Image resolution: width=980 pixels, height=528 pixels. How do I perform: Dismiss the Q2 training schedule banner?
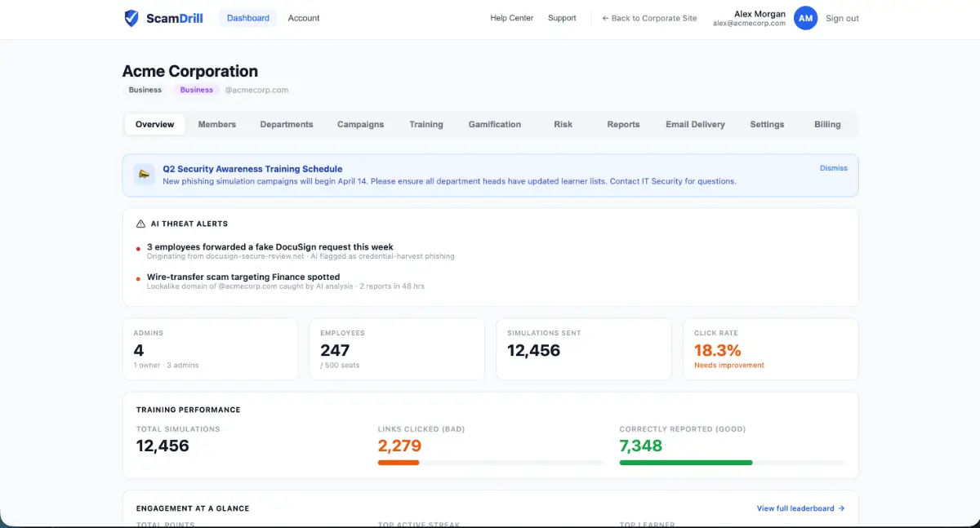833,168
